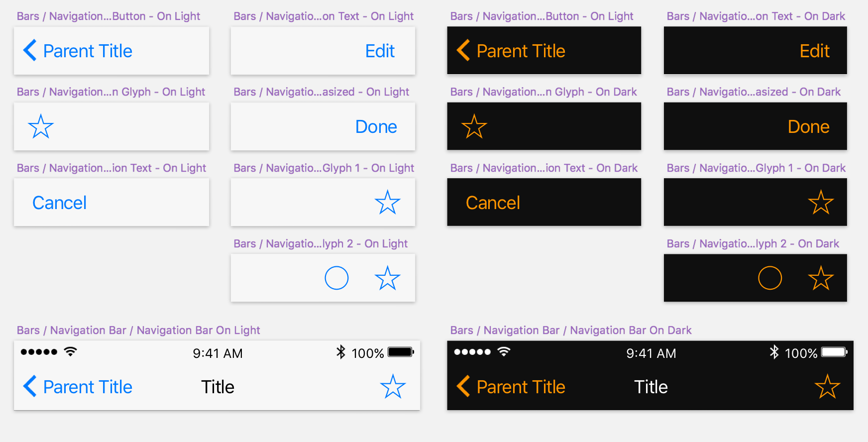This screenshot has width=868, height=442.
Task: Click the Wi-Fi icon in the dark status bar
Action: click(503, 351)
